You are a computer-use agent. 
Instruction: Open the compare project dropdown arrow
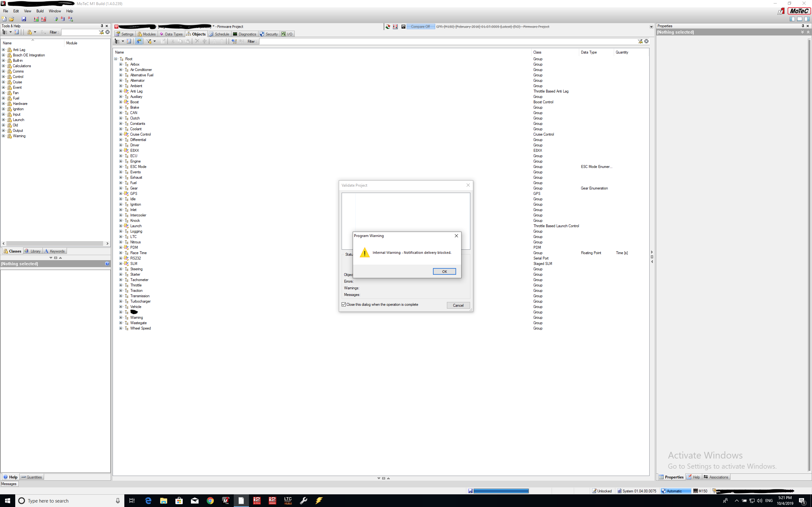tap(651, 27)
